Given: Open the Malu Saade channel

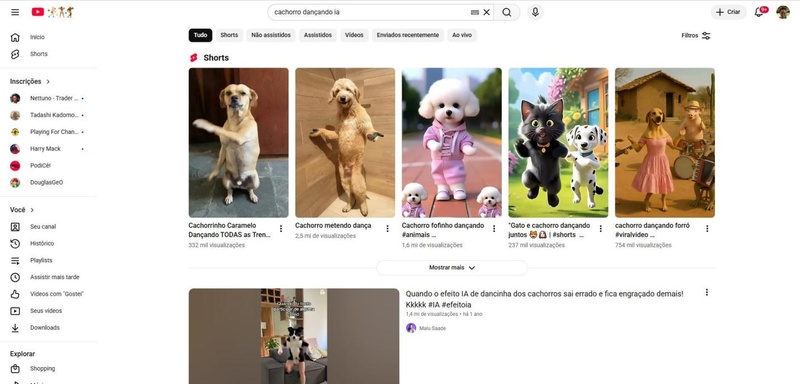Looking at the screenshot, I should point(432,328).
